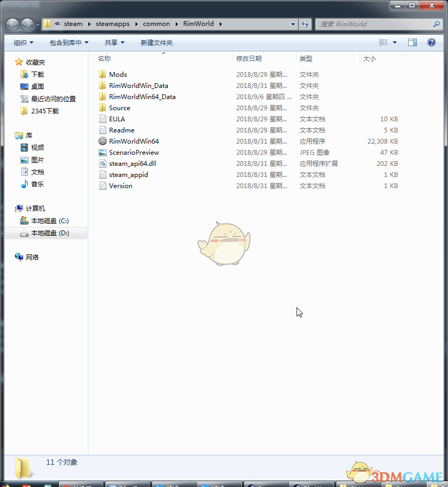Open 本地磁盘 (C:) drive
This screenshot has width=448, height=487.
pyautogui.click(x=44, y=221)
